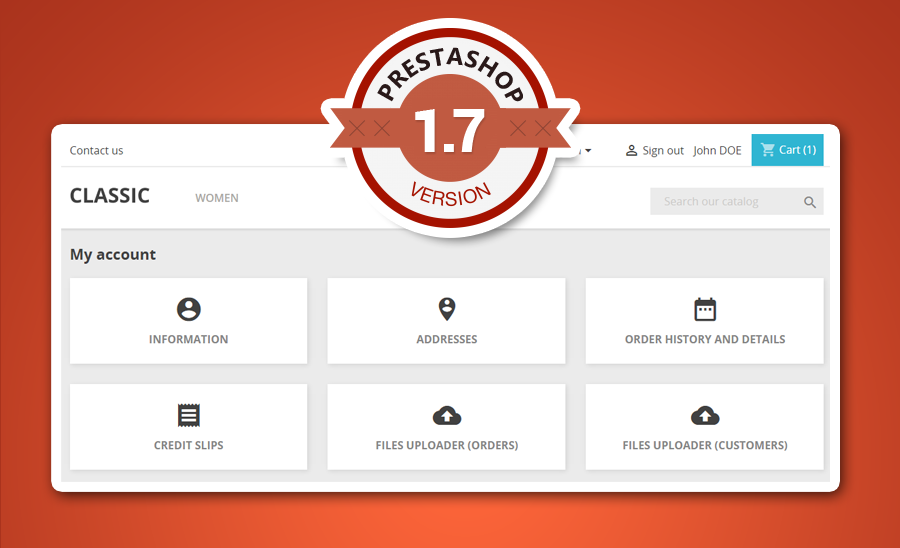The height and width of the screenshot is (548, 900).
Task: Focus the Search our catalog field
Action: pos(736,201)
